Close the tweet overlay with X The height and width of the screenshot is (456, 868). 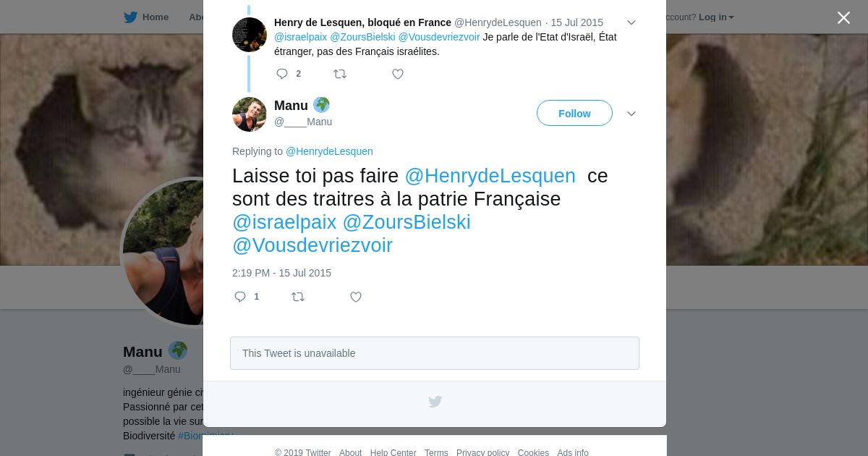click(843, 18)
